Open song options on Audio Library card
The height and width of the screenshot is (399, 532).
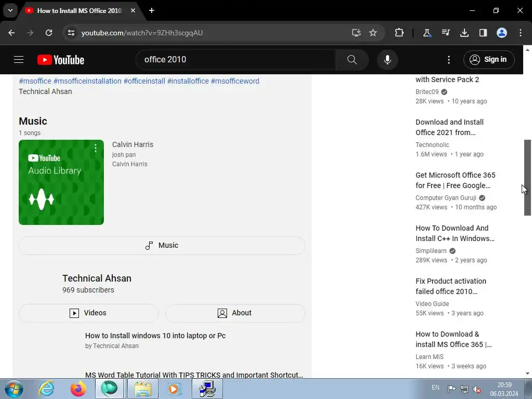[96, 148]
